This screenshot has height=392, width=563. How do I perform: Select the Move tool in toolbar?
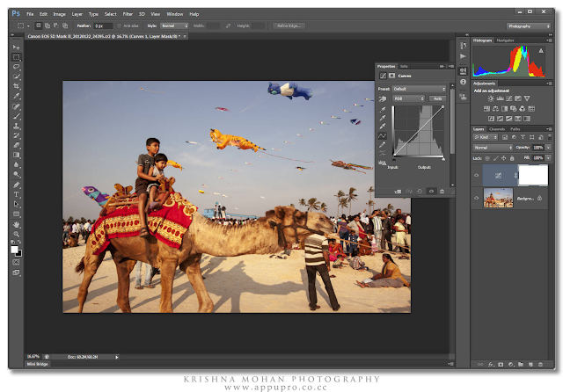[x=17, y=47]
